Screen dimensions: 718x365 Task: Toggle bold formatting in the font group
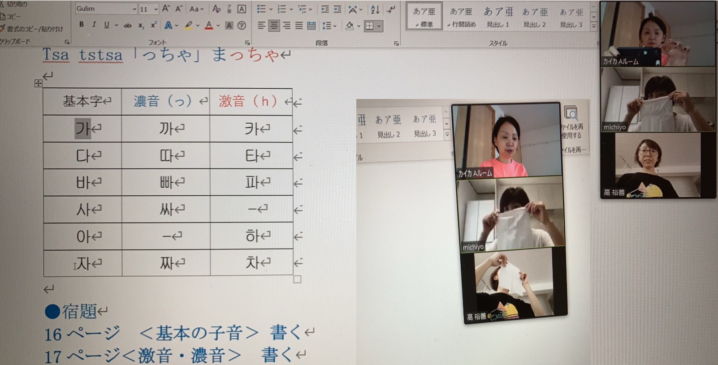[x=82, y=25]
